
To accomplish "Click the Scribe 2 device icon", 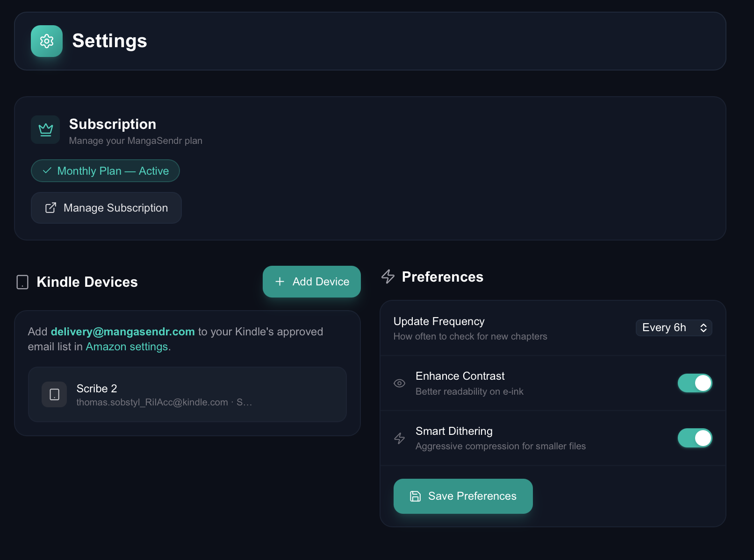I will (x=54, y=395).
